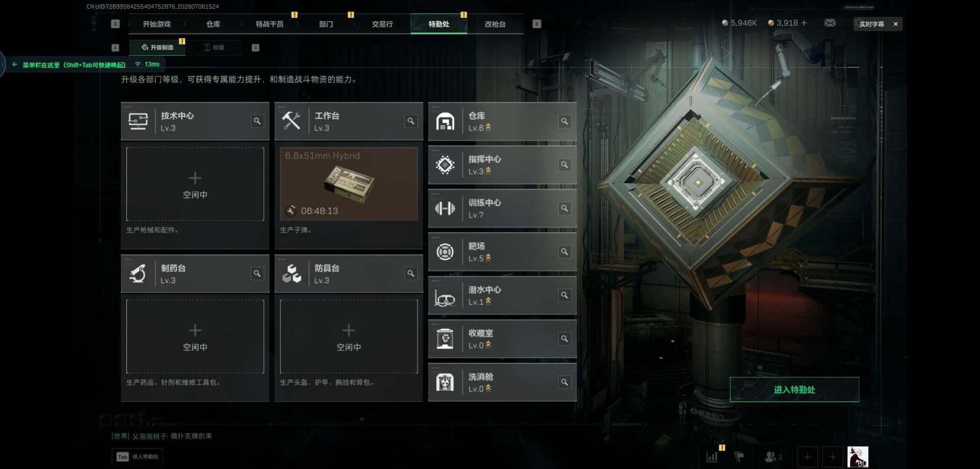Click the mail envelope icon
The height and width of the screenshot is (469, 980).
coord(830,23)
